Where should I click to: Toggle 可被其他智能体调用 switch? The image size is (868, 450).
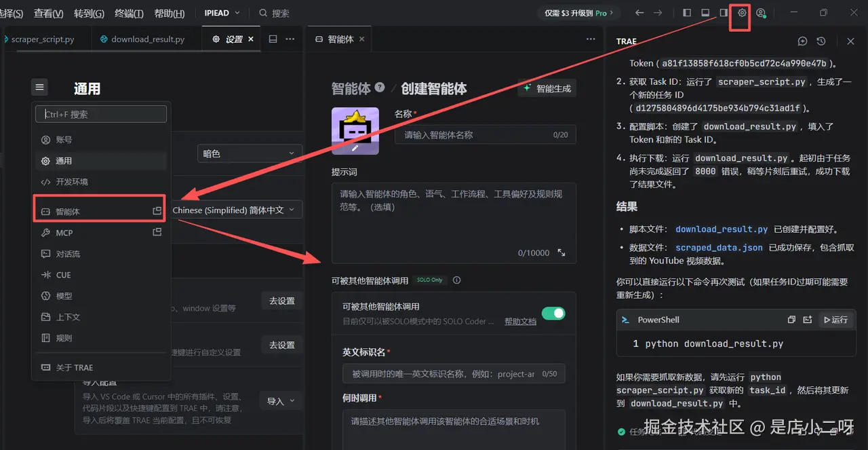[x=553, y=314]
